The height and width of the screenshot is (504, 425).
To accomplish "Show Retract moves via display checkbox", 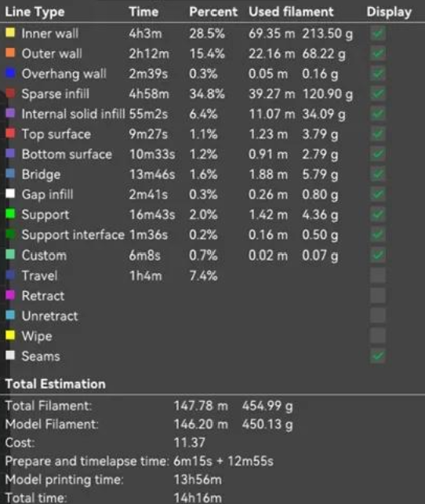I will point(377,295).
